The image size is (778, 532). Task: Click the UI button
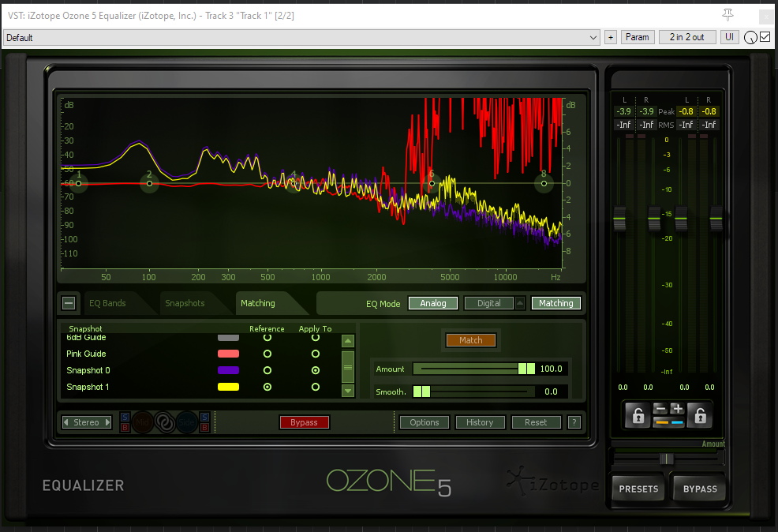[729, 37]
